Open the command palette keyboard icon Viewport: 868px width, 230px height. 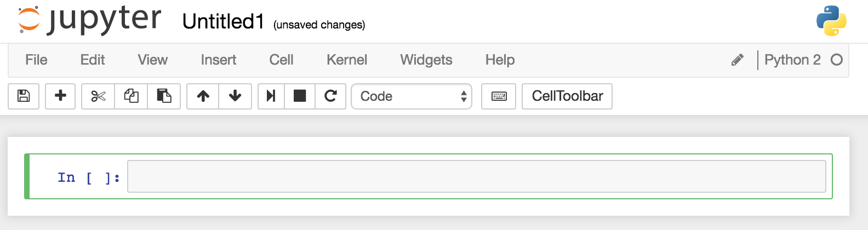tap(499, 96)
